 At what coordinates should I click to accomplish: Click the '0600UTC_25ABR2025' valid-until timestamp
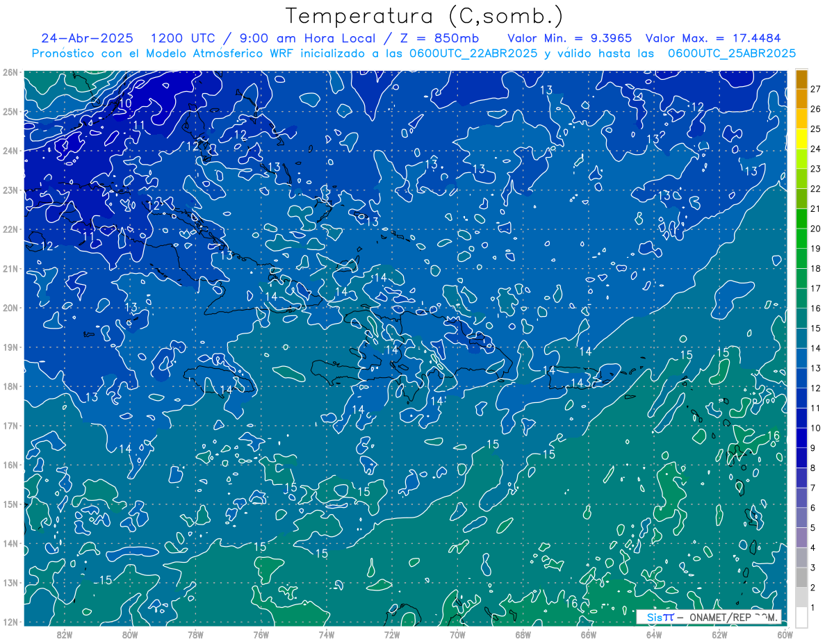pos(731,53)
